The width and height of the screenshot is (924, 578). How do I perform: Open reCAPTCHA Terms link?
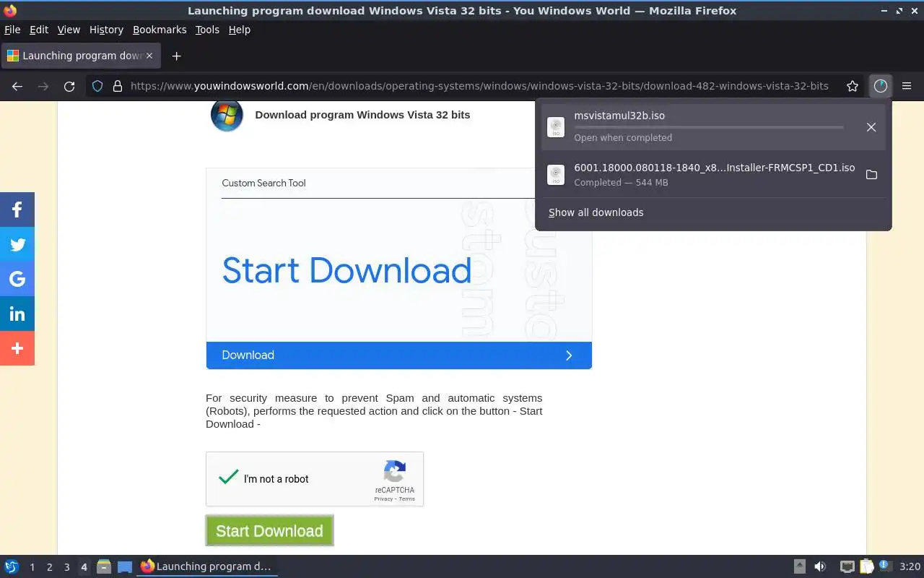point(407,499)
